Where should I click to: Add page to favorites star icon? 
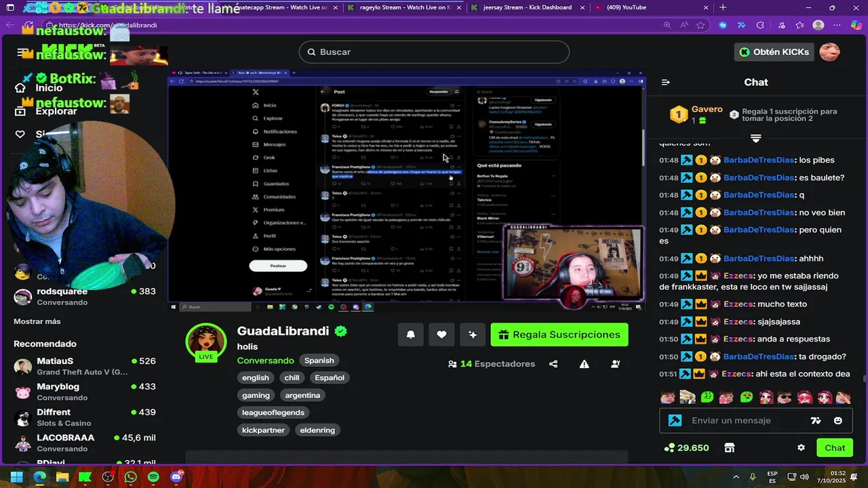[x=701, y=25]
